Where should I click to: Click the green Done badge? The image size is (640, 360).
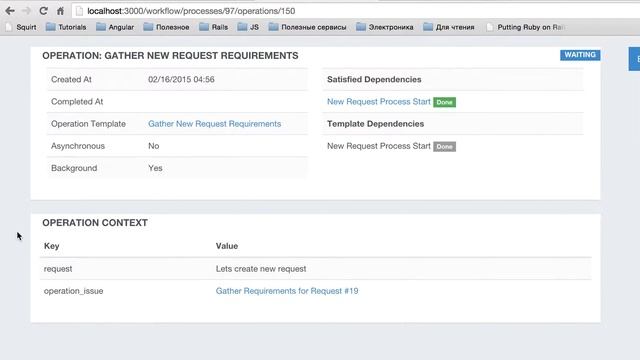[444, 102]
